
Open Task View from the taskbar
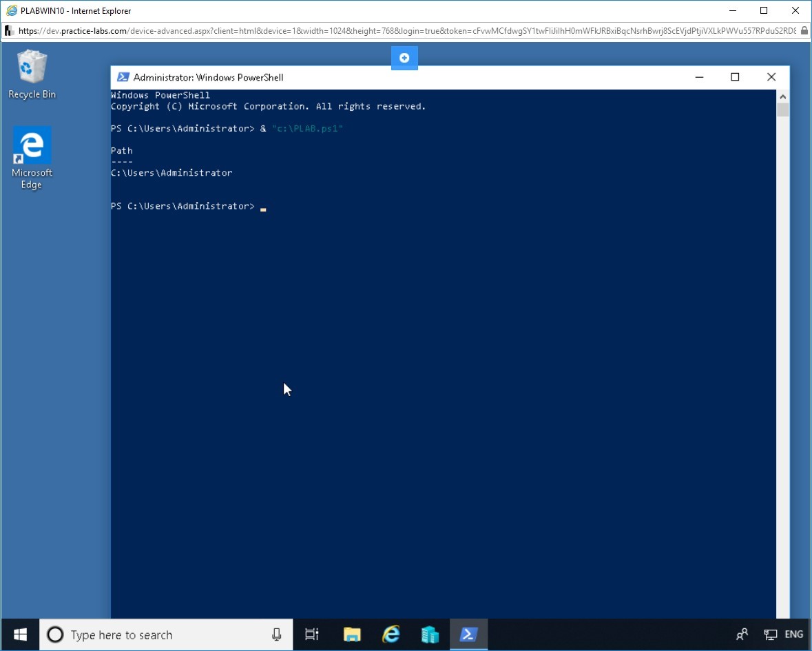pos(312,634)
